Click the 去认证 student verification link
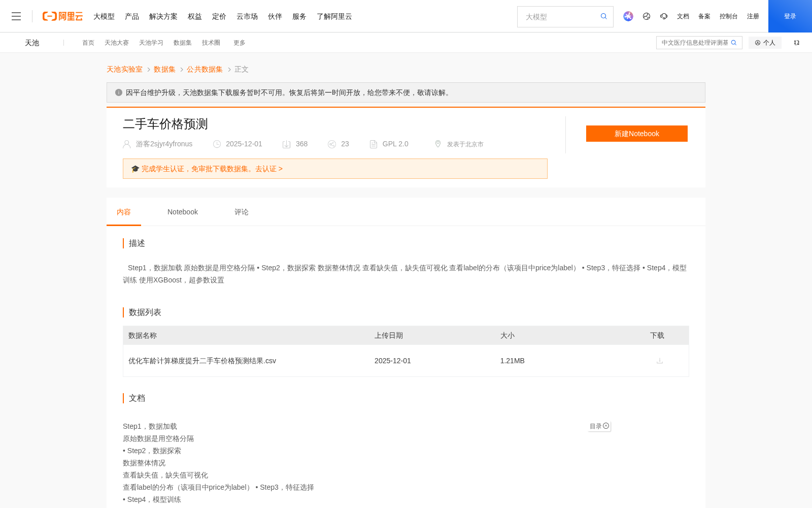The width and height of the screenshot is (812, 508). point(268,169)
